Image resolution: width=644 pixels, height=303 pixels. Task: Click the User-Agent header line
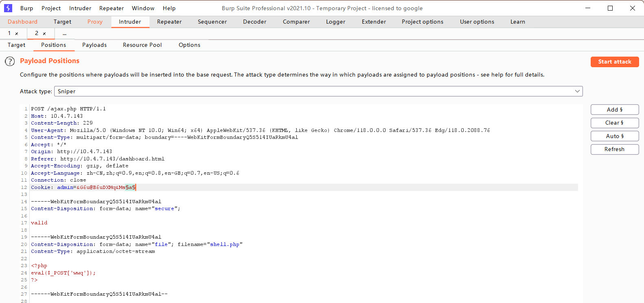[261, 130]
